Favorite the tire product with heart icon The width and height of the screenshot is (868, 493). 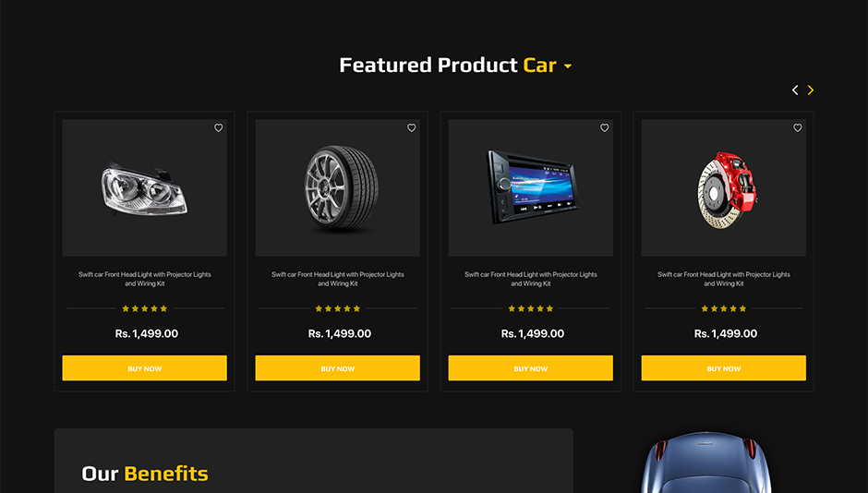coord(411,127)
